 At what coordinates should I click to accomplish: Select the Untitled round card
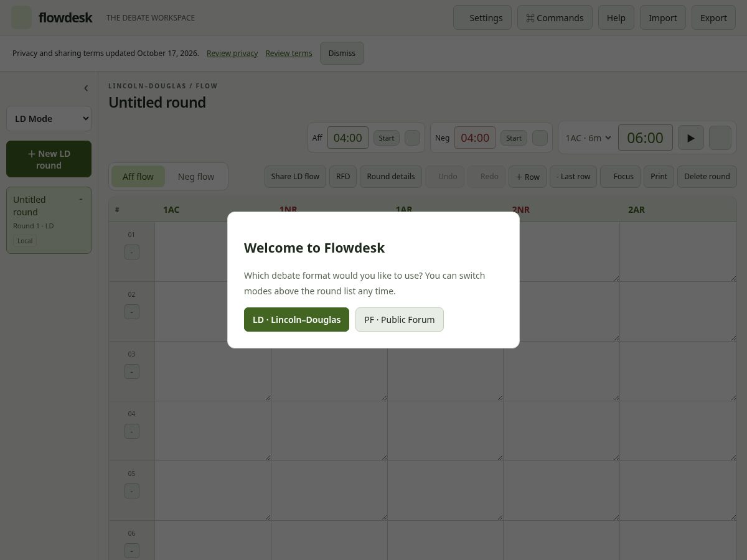coord(49,220)
